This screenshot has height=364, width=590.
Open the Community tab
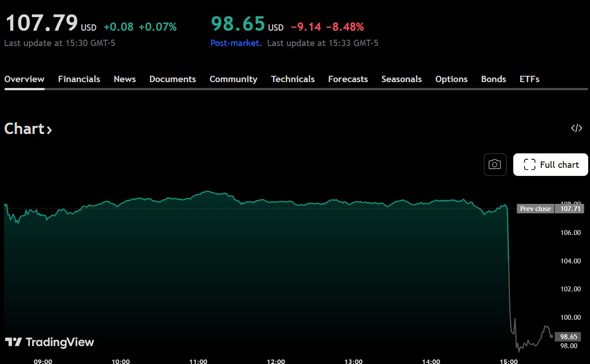(233, 79)
